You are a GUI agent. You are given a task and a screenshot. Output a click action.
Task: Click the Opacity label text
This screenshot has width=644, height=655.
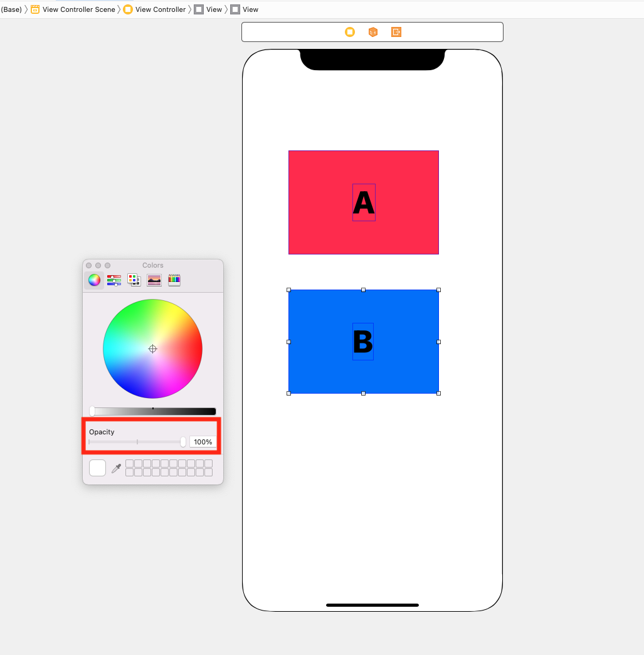102,432
